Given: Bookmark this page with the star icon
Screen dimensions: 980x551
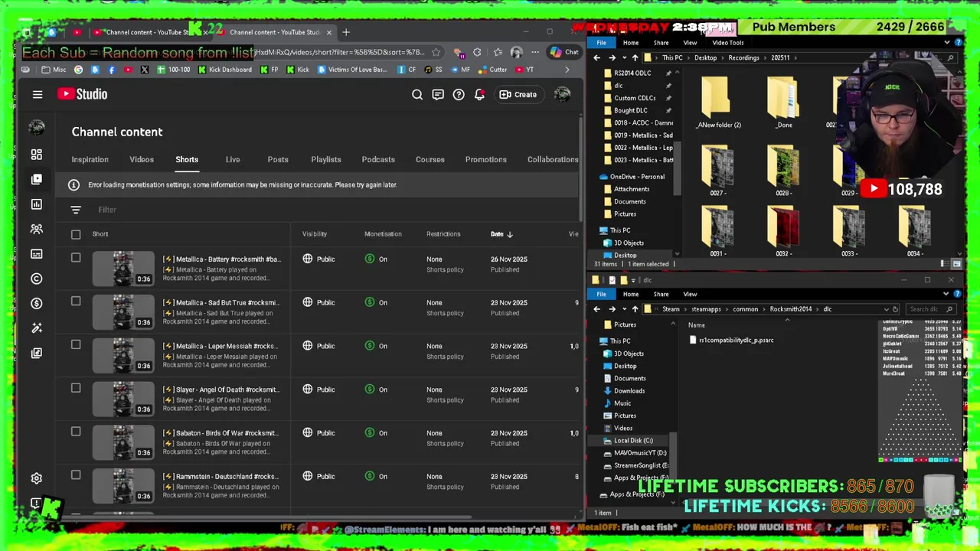Looking at the screenshot, I should [436, 52].
